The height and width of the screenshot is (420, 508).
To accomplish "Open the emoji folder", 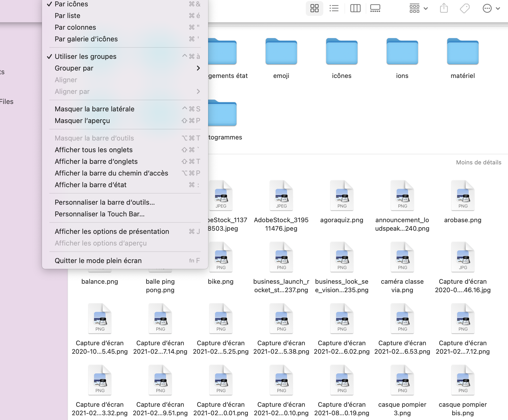I will [x=281, y=51].
